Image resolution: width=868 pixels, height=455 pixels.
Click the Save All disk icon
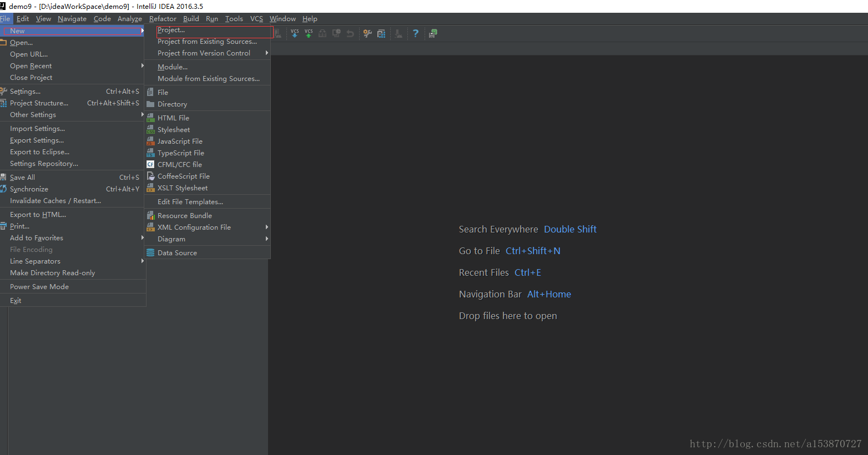[x=3, y=177]
